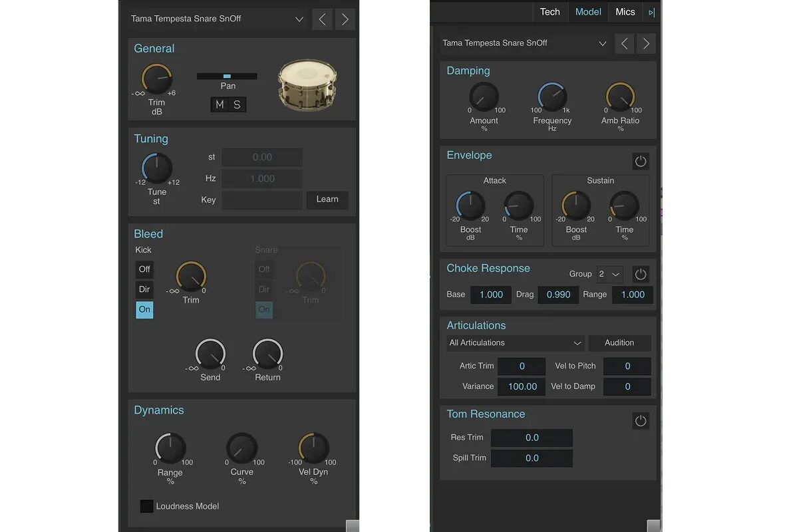Toggle the Envelope power button
The width and height of the screenshot is (785, 532).
640,162
